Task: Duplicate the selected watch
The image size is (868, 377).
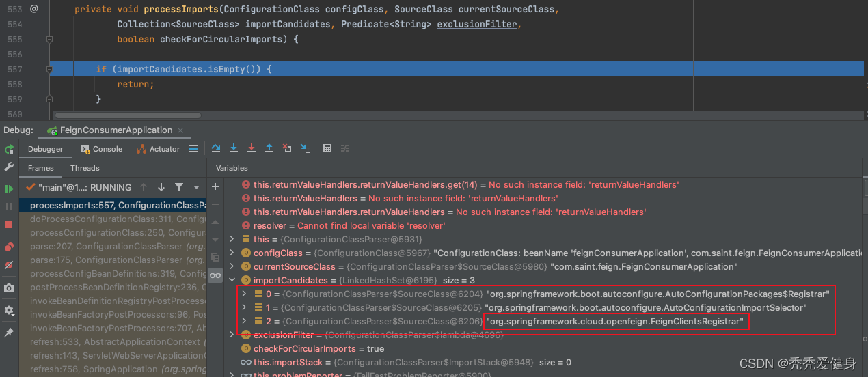Action: (215, 257)
